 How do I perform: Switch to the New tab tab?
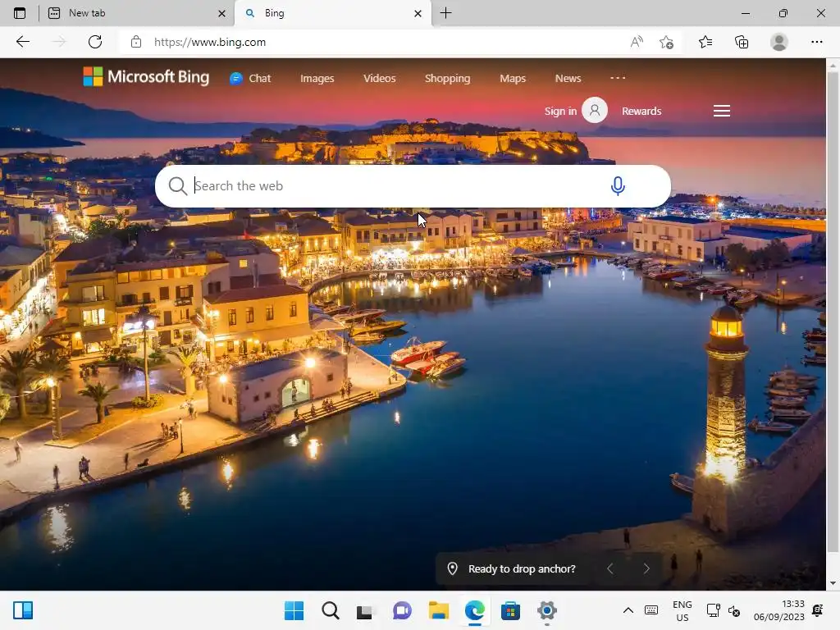pyautogui.click(x=137, y=13)
